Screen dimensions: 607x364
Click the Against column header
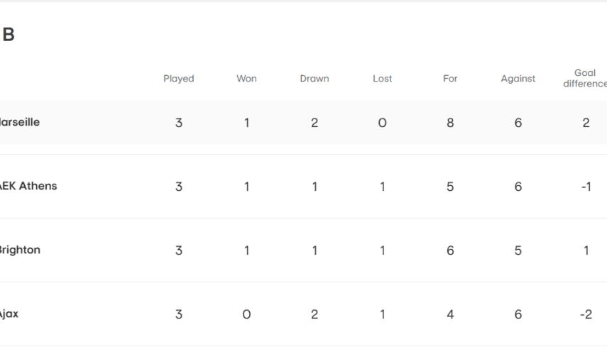(518, 79)
